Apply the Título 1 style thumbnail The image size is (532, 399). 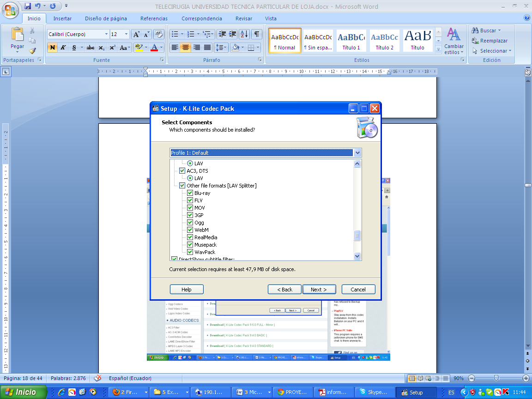351,40
